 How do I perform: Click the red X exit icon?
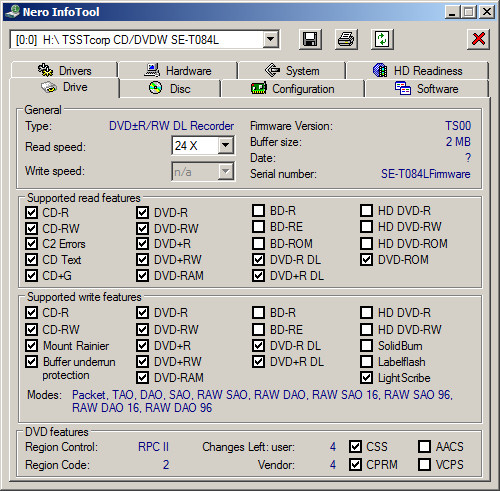[478, 40]
